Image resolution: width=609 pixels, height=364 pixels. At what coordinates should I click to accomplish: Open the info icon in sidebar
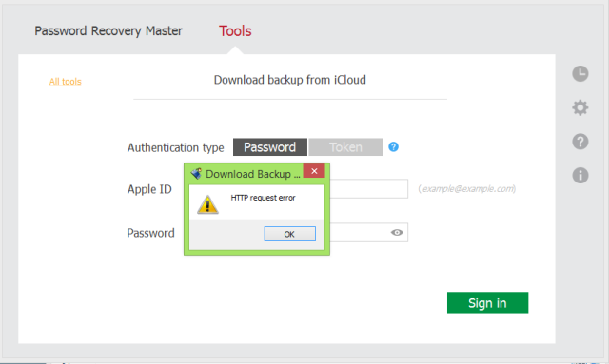[x=580, y=176]
